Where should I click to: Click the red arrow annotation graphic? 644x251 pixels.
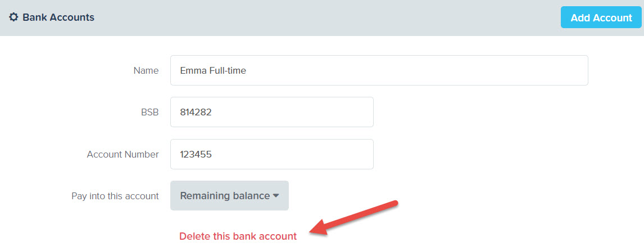[353, 218]
